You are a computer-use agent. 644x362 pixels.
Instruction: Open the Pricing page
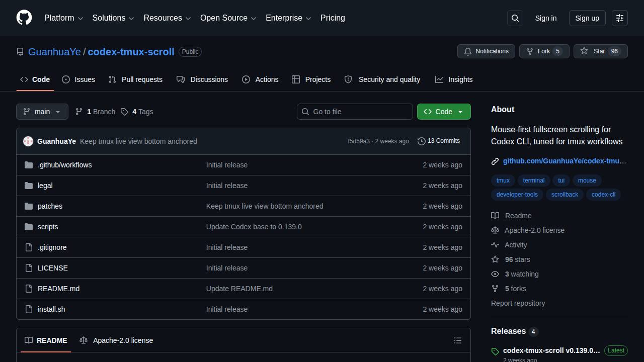click(333, 18)
